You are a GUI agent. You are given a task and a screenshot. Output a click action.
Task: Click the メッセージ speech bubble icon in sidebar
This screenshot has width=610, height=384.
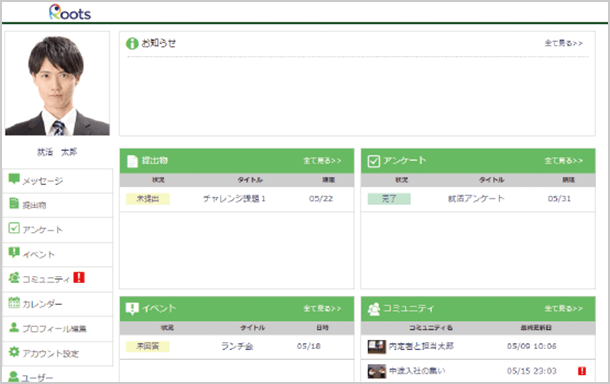point(14,179)
